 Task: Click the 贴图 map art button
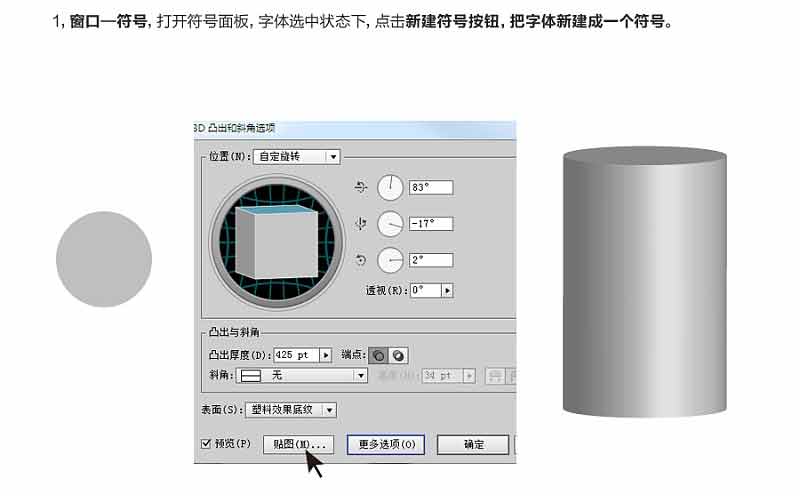(x=298, y=444)
